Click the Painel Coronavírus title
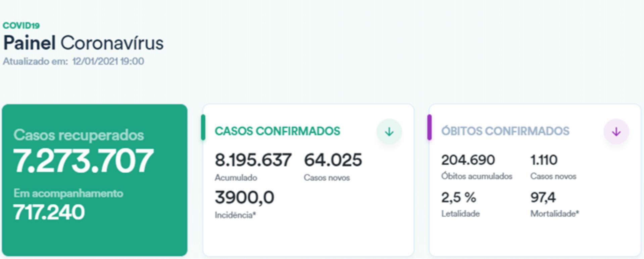 (83, 43)
